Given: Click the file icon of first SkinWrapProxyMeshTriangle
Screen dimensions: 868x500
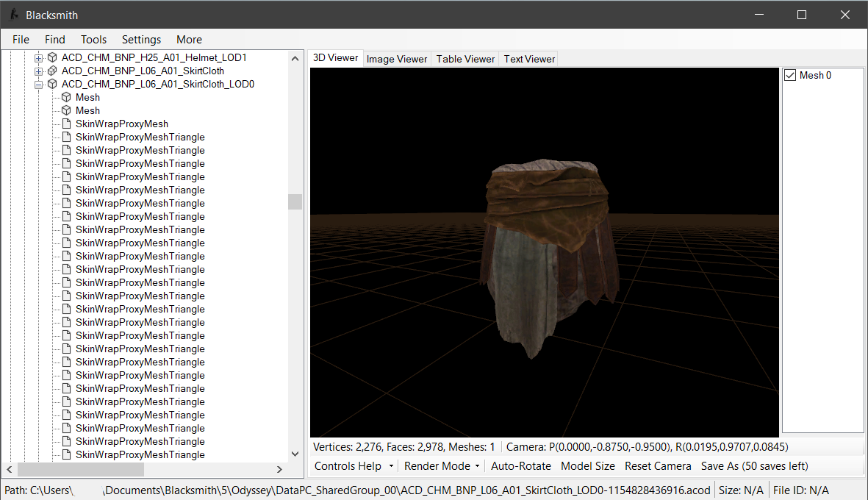Looking at the screenshot, I should [x=66, y=137].
